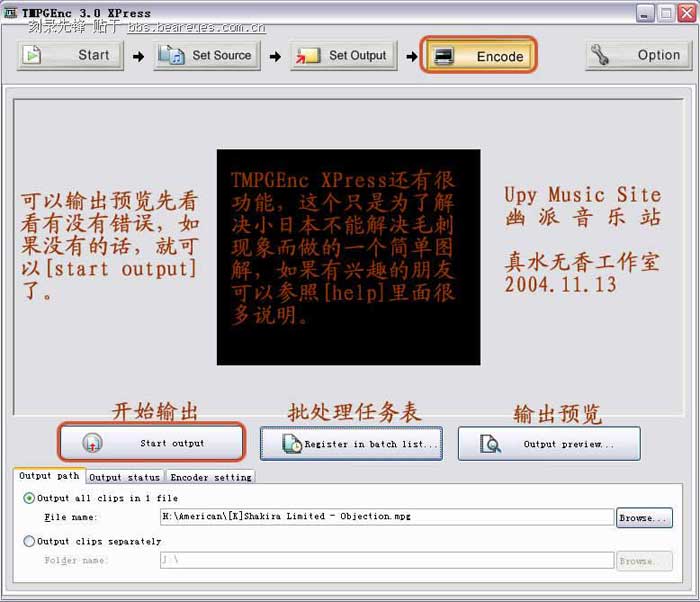Switch to the Output status tab
Screen dimensions: 700x602
coord(125,477)
